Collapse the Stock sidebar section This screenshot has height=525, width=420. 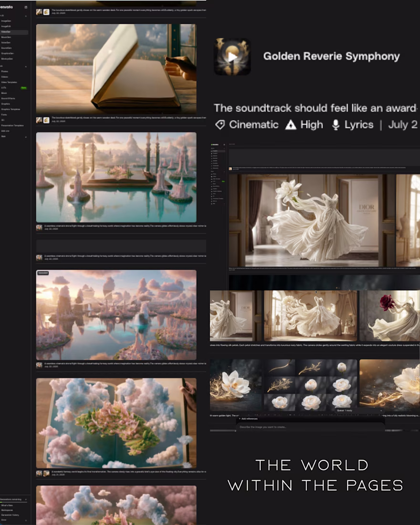pyautogui.click(x=26, y=66)
